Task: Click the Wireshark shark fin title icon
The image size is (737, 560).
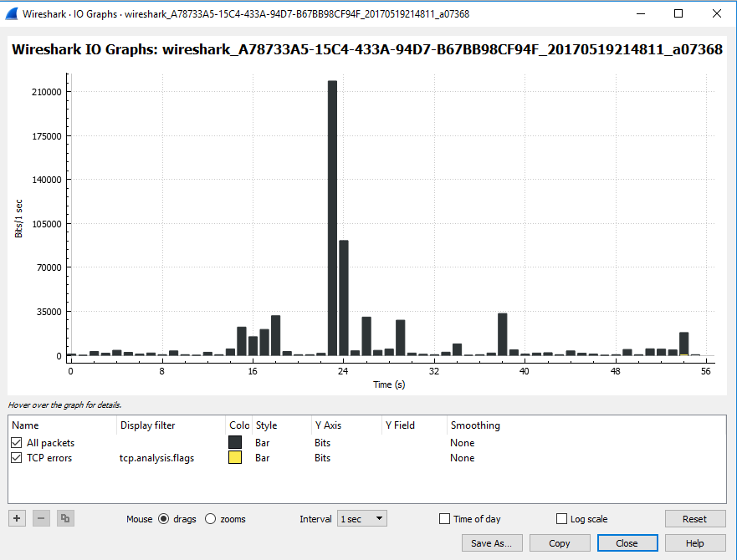Action: [x=12, y=13]
